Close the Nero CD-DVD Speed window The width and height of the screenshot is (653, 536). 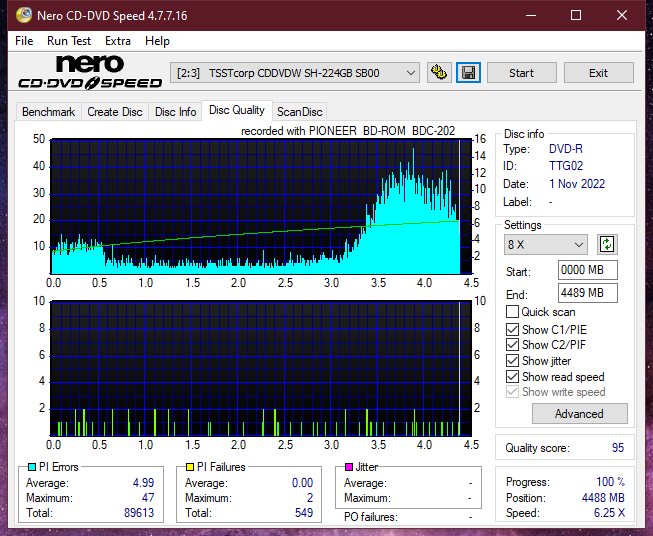coord(622,15)
